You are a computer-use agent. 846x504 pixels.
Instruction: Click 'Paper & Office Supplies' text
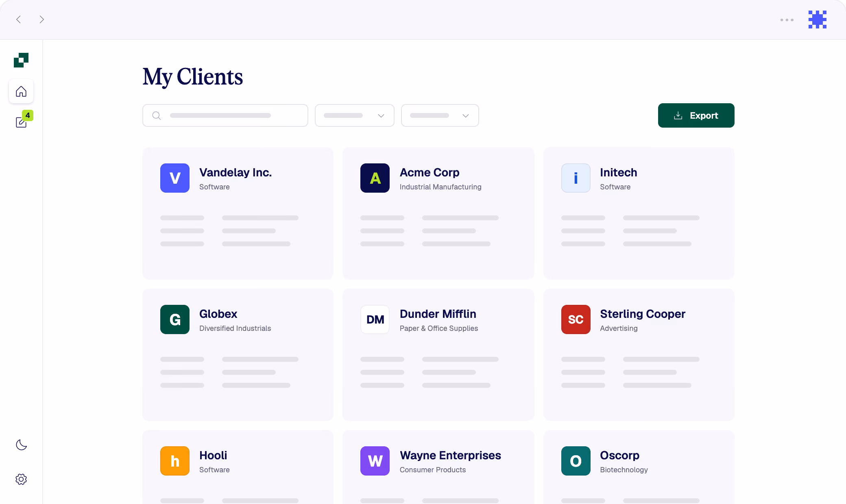coord(439,328)
